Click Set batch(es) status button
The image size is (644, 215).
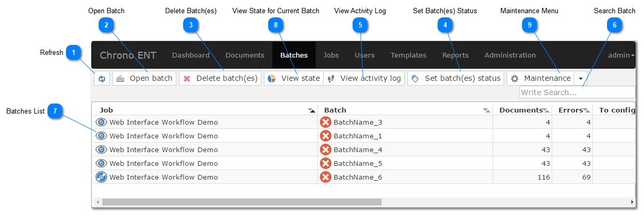456,78
